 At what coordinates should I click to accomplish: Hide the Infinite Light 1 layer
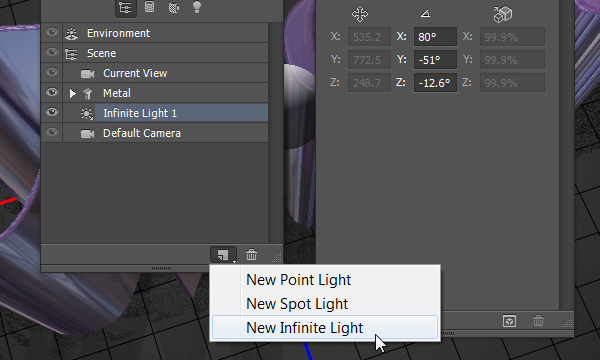52,112
